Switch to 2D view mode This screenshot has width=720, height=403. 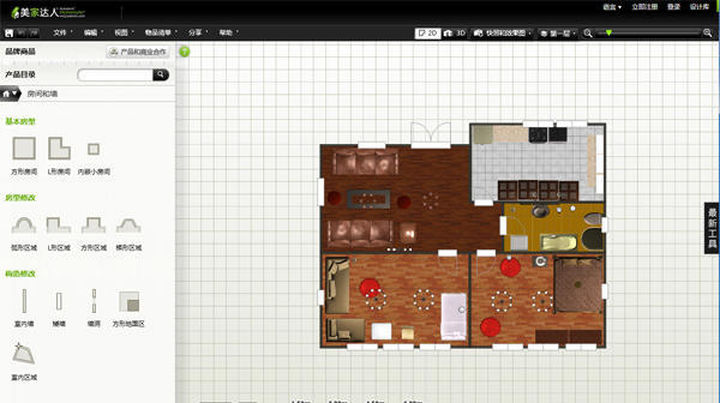(x=427, y=33)
